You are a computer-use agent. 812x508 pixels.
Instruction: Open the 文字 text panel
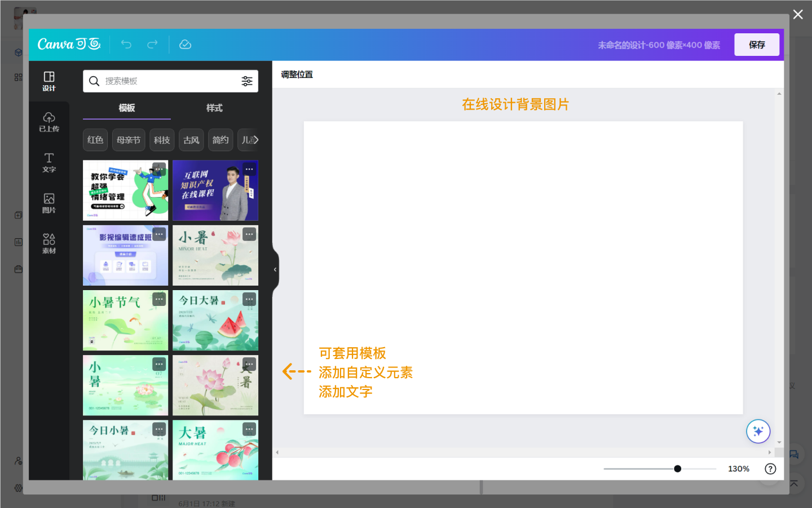tap(49, 163)
